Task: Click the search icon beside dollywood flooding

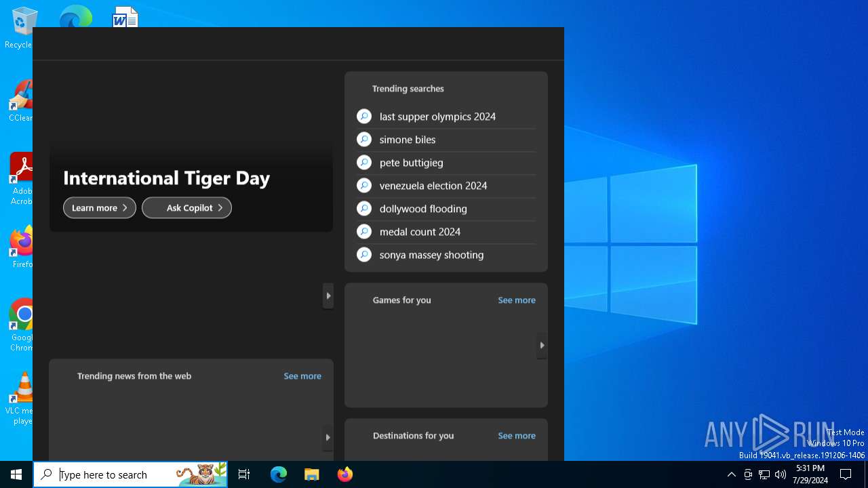Action: coord(364,209)
